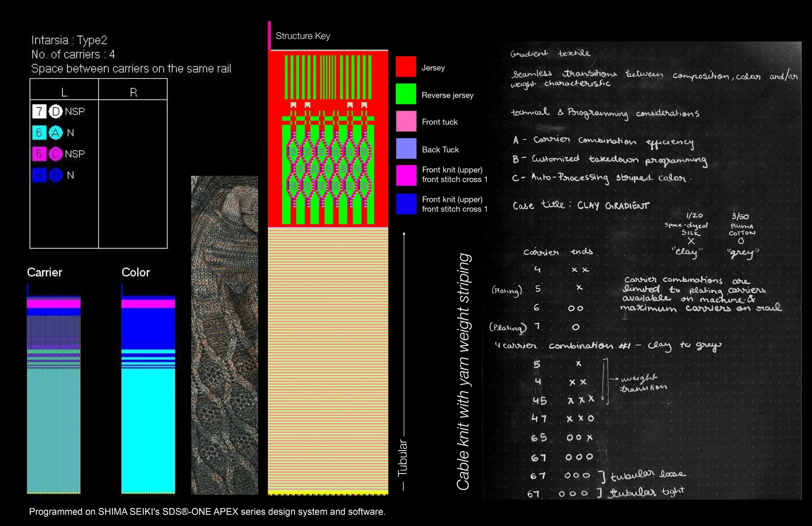Click the blue Front knit upper swatch
This screenshot has width=812, height=526.
406,204
